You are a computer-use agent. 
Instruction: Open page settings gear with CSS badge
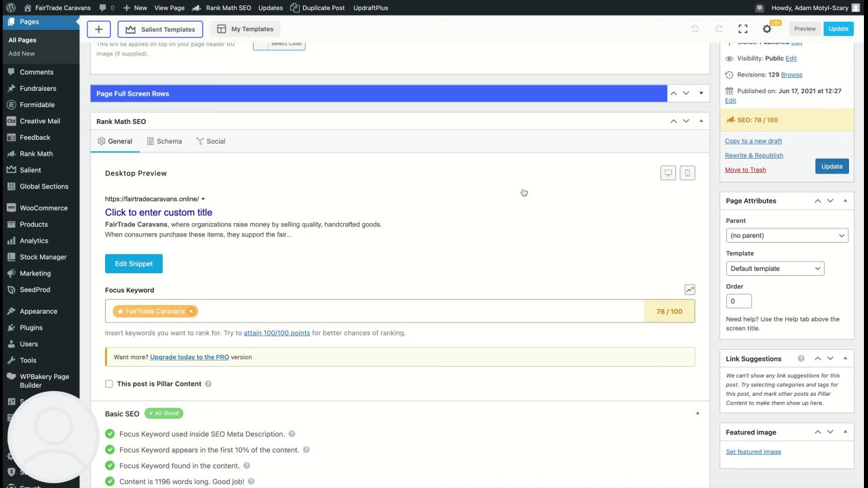(768, 28)
